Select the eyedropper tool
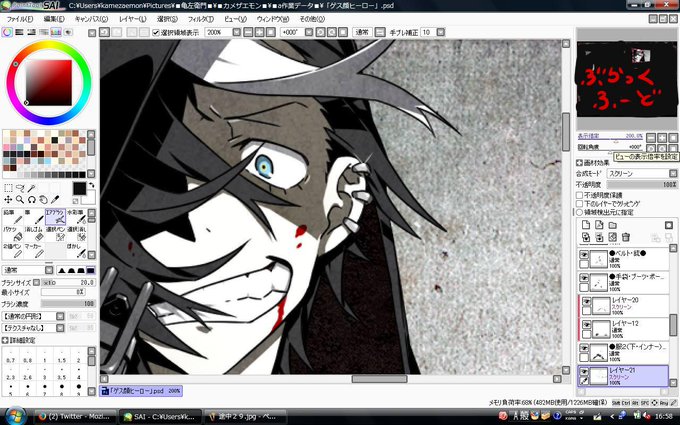 55,199
